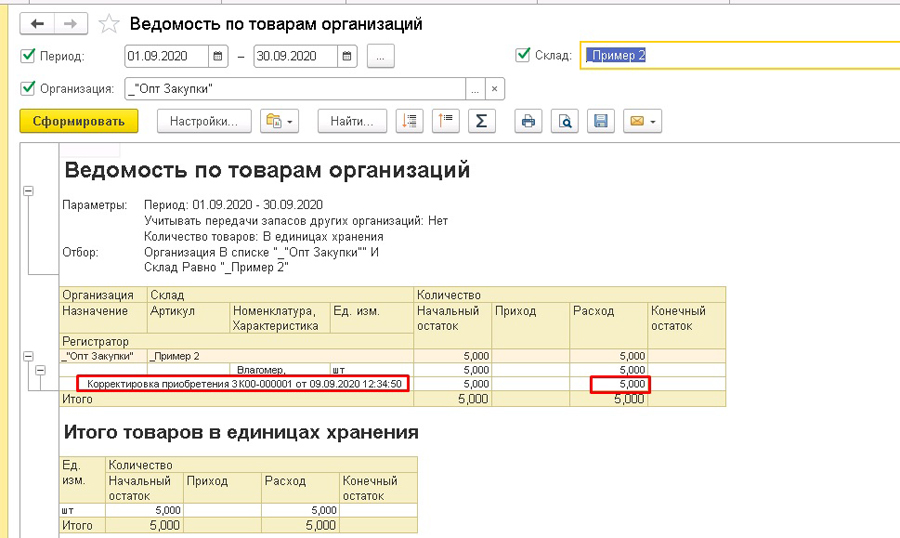Open calendar for end date 30.09.2020
Screen dimensions: 900x538
tap(348, 56)
